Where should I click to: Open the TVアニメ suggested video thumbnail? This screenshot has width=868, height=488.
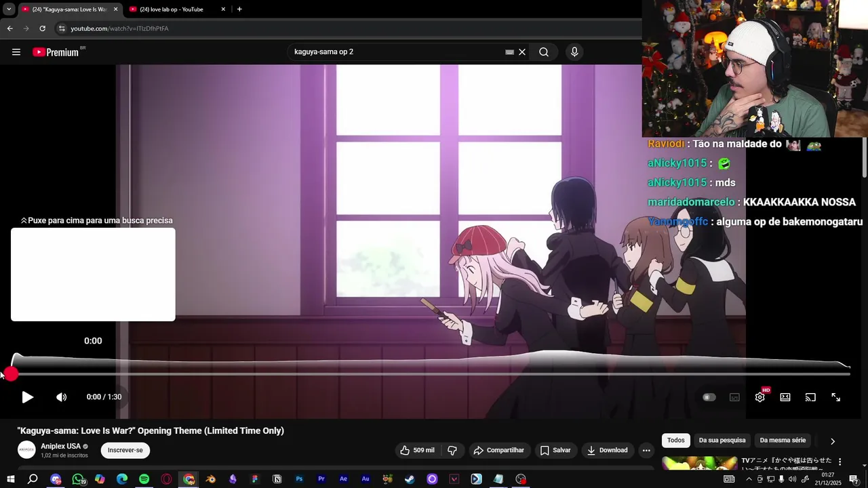699,463
